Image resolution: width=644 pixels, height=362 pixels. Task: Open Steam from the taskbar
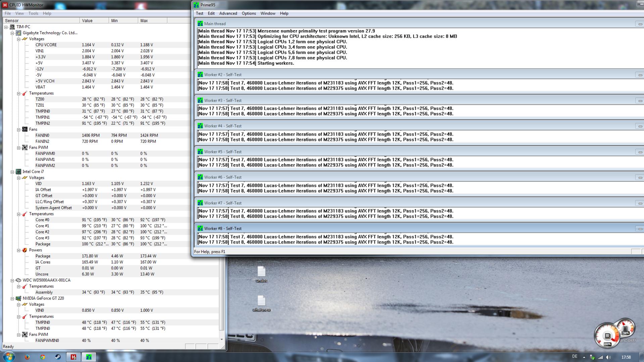click(x=58, y=357)
